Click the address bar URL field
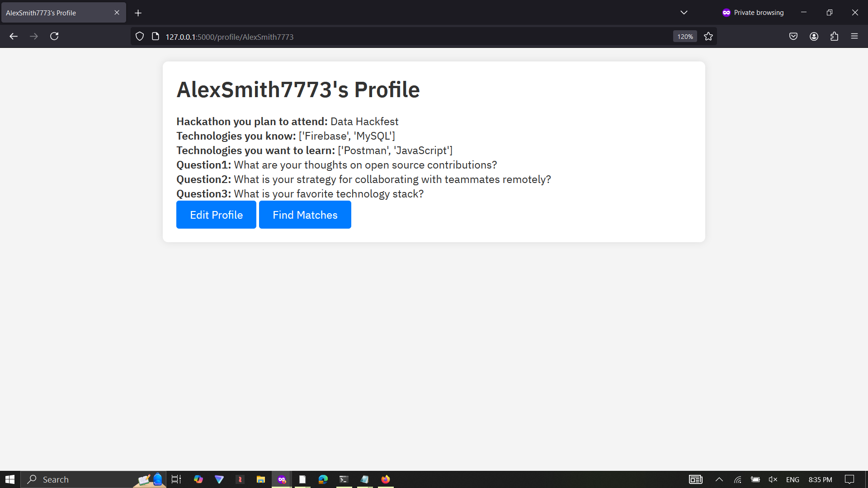The height and width of the screenshot is (488, 868). [x=407, y=37]
